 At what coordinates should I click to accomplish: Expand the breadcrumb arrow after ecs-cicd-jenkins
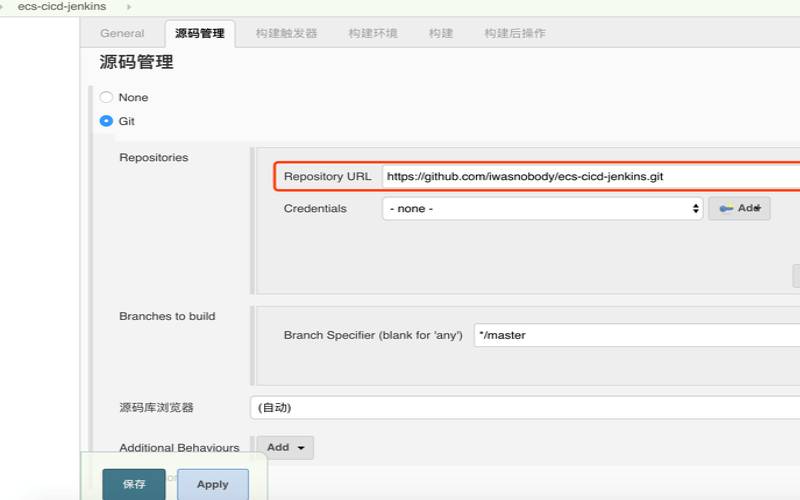(x=129, y=7)
